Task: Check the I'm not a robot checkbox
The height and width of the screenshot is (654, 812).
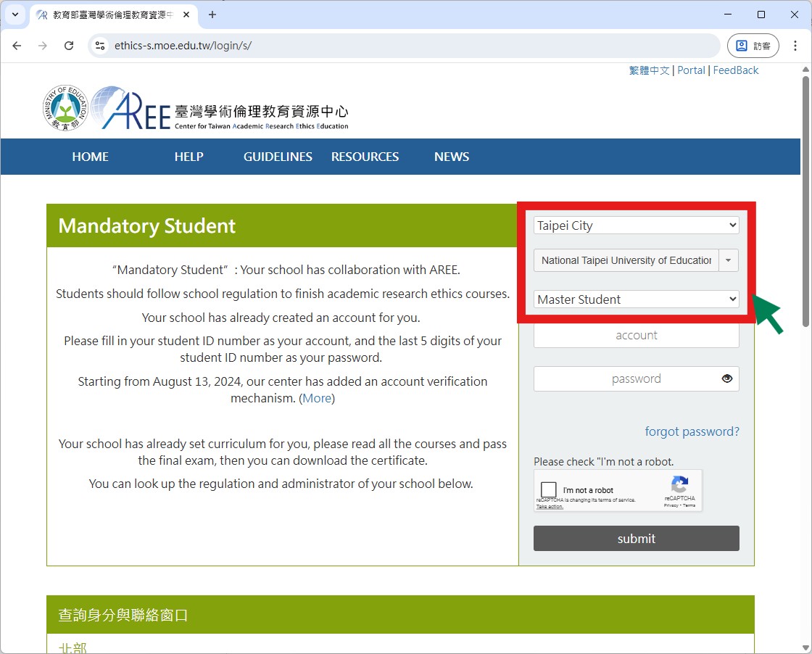Action: 549,490
